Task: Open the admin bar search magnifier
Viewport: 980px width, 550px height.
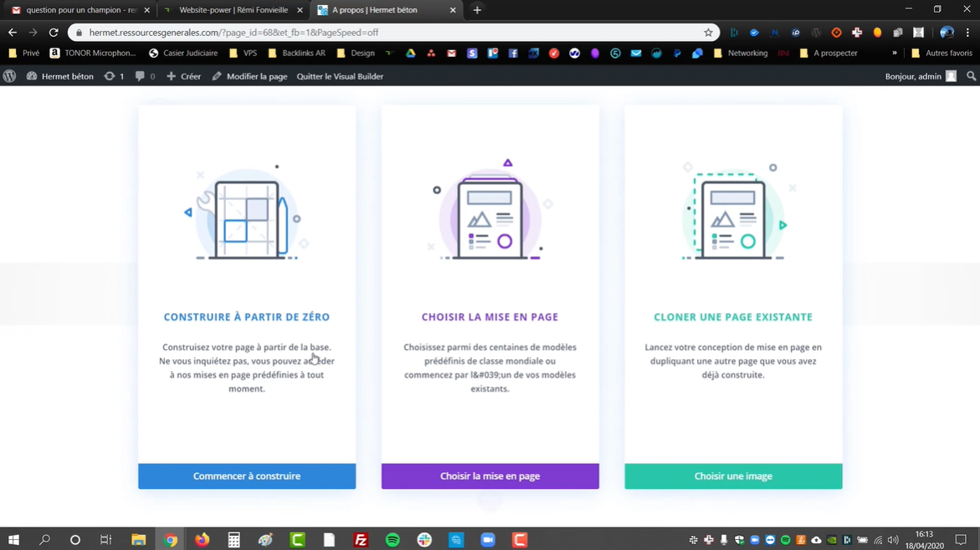Action: pos(971,76)
